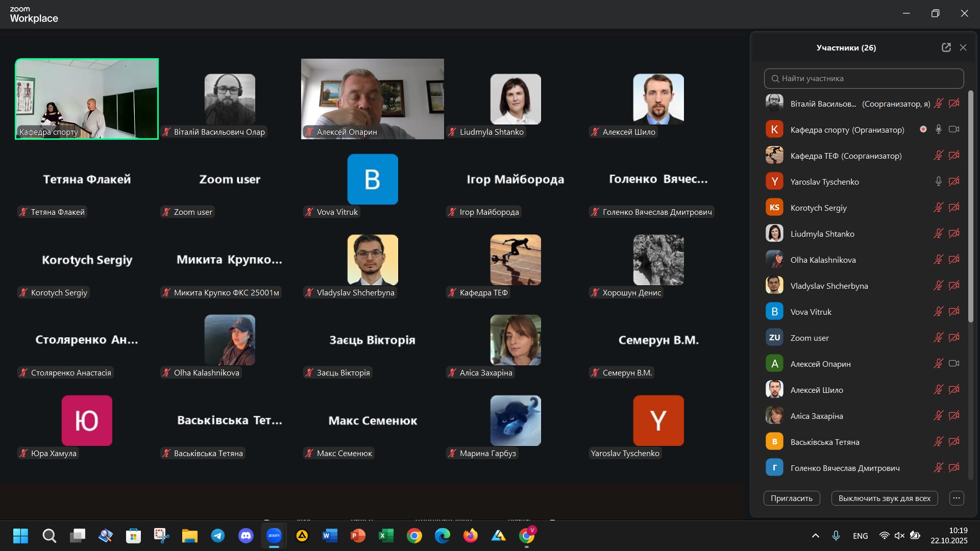The image size is (980, 551).
Task: Click Пригласить button
Action: pyautogui.click(x=791, y=498)
